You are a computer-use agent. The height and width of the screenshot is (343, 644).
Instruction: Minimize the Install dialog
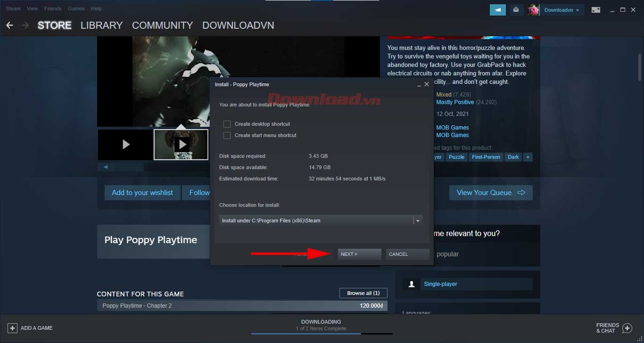tap(419, 85)
